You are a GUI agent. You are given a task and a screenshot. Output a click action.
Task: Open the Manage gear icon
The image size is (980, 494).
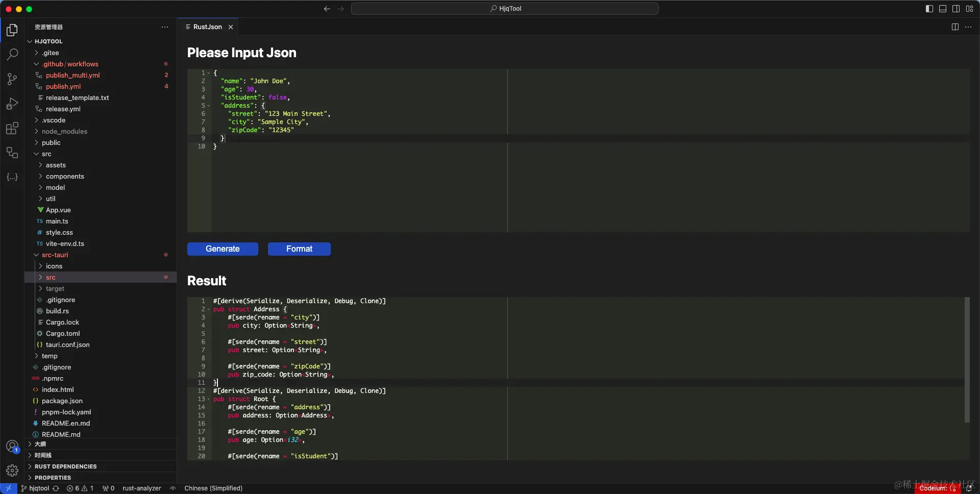tap(12, 471)
